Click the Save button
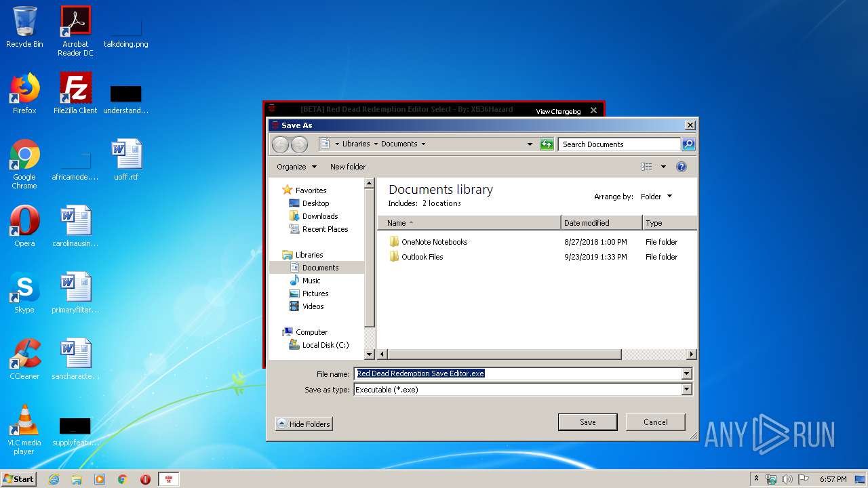 click(587, 422)
